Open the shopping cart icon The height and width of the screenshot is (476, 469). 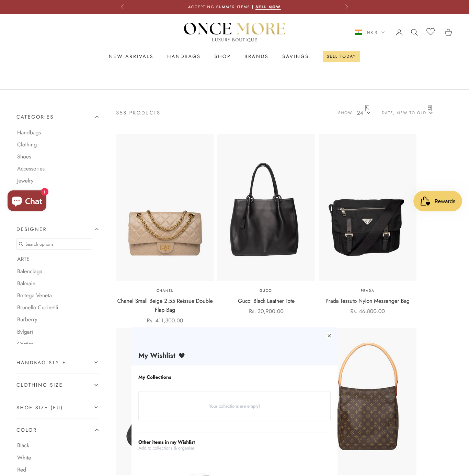coord(448,32)
